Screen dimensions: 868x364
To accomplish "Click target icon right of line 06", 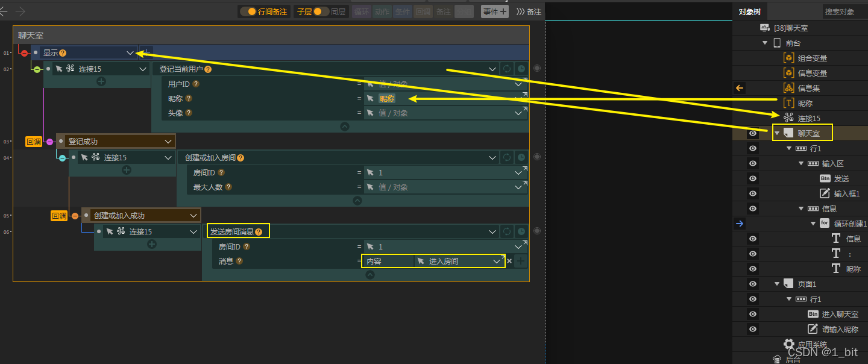I will coord(537,231).
